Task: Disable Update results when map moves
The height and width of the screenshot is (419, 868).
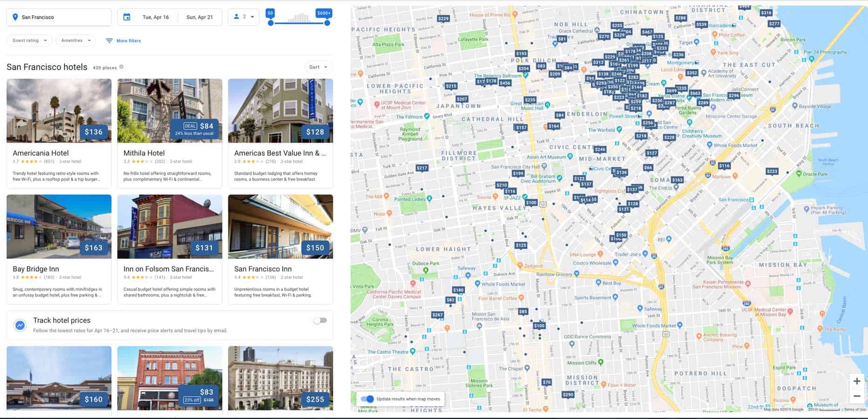Action: tap(367, 399)
